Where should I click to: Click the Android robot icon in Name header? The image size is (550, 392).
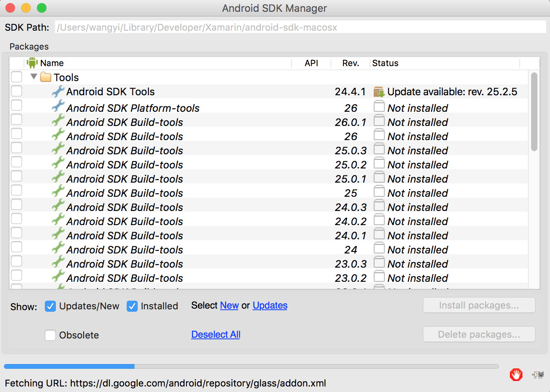tap(32, 63)
